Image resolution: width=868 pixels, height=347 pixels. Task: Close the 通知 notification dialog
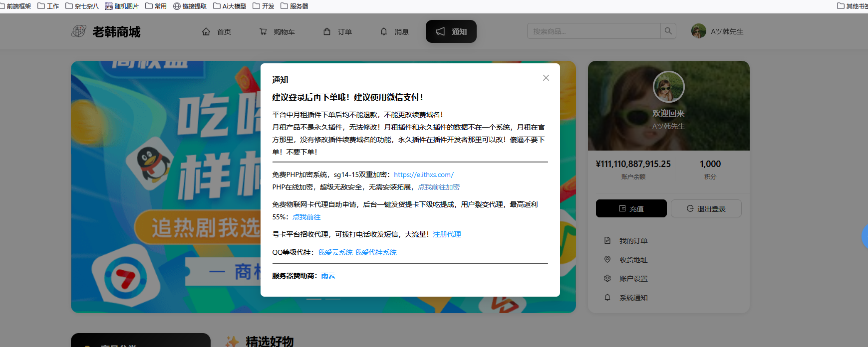click(x=546, y=78)
